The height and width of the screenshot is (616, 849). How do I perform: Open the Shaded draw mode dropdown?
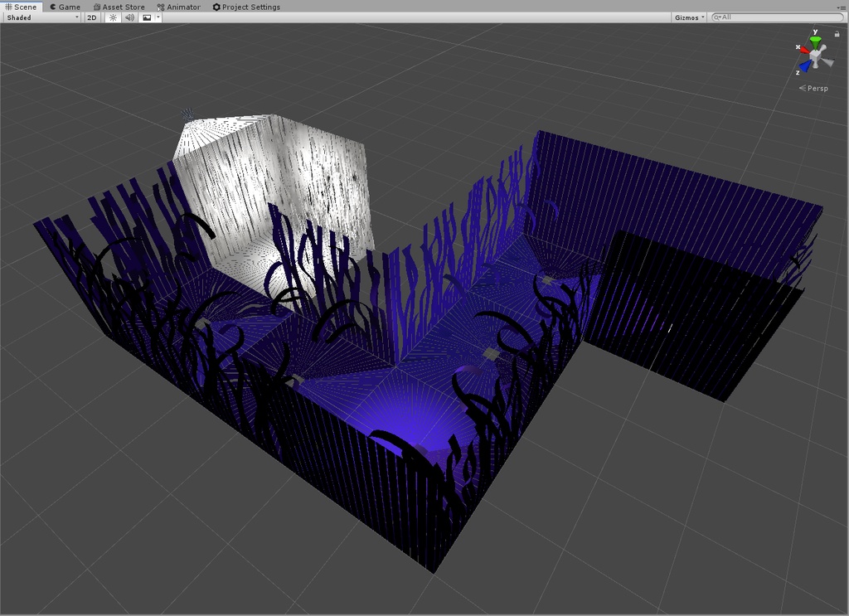click(x=43, y=17)
